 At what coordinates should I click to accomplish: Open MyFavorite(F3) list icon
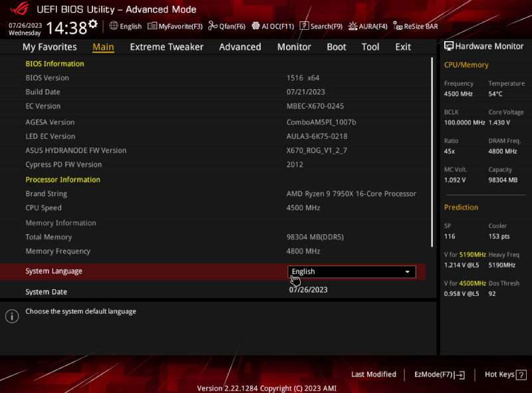click(x=152, y=26)
